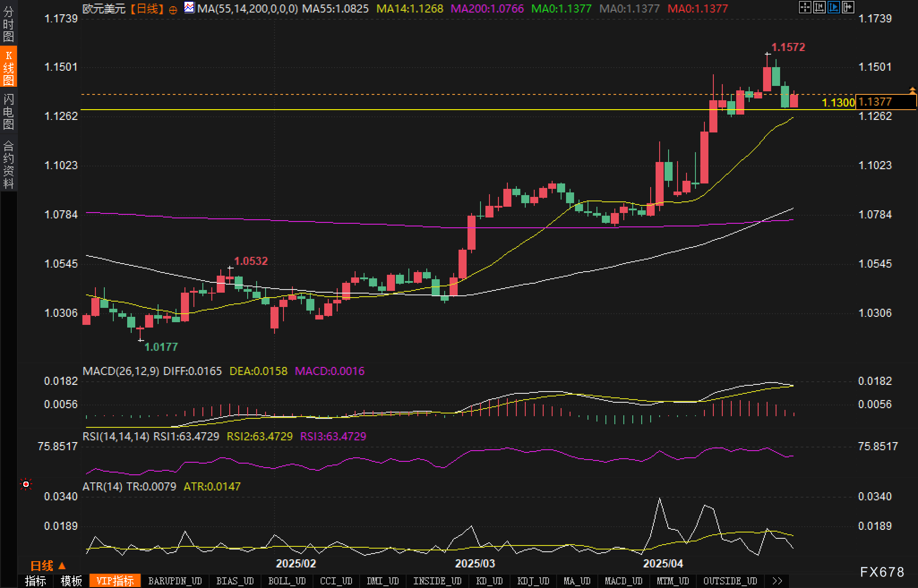The height and width of the screenshot is (588, 918).
Task: Click the jump-to-chart-start axis icon
Action: coord(819,7)
